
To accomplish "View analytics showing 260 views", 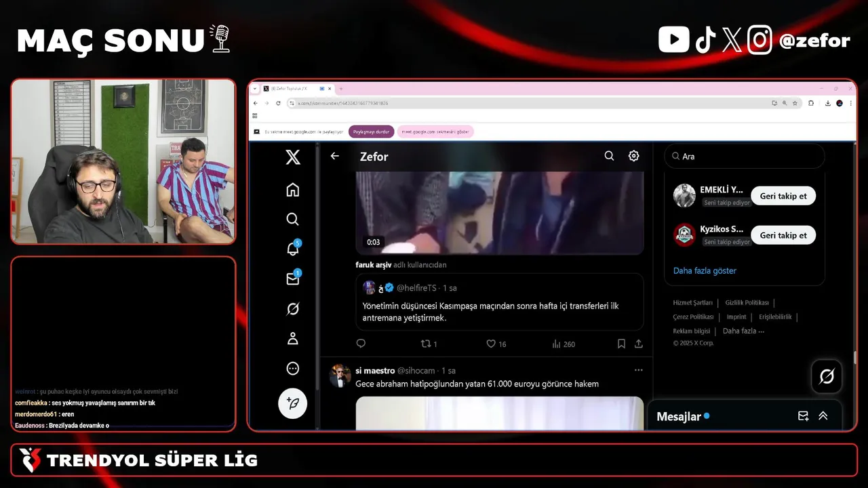I will pos(564,344).
